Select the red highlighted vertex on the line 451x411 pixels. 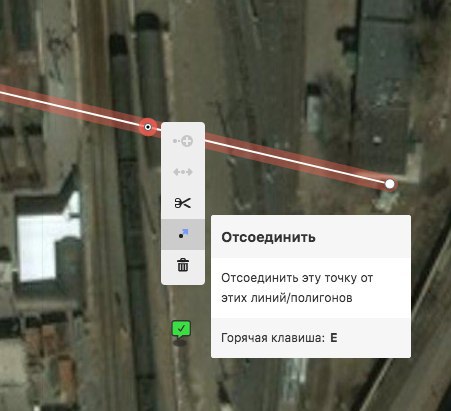[148, 127]
